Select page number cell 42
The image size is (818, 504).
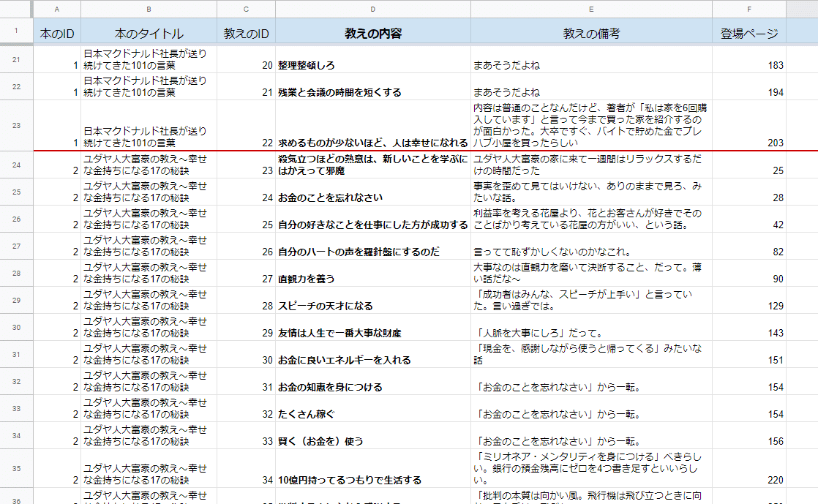click(x=749, y=219)
